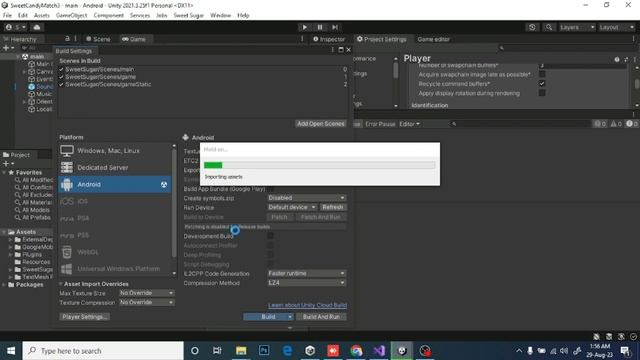Click the Pause button in the toolbar
The width and height of the screenshot is (640, 360).
pyautogui.click(x=320, y=27)
